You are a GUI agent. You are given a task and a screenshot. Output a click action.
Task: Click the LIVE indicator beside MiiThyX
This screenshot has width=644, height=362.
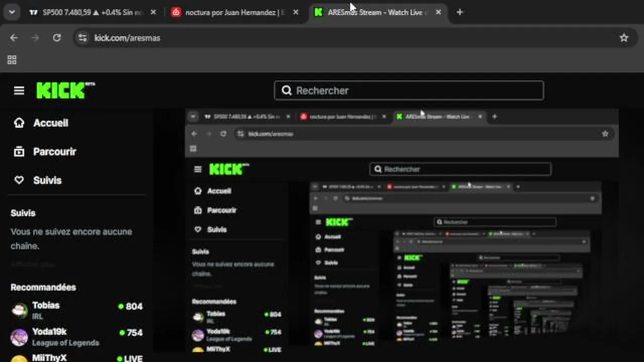click(x=130, y=358)
